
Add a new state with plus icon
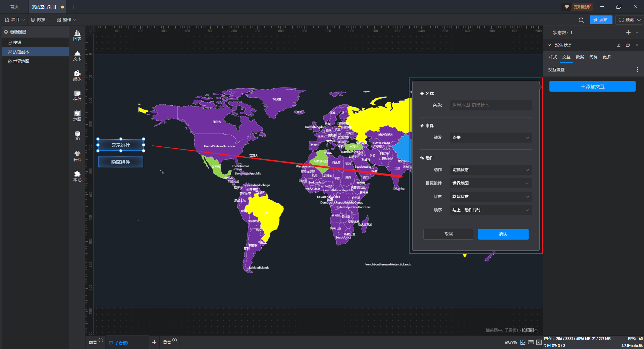coord(628,33)
